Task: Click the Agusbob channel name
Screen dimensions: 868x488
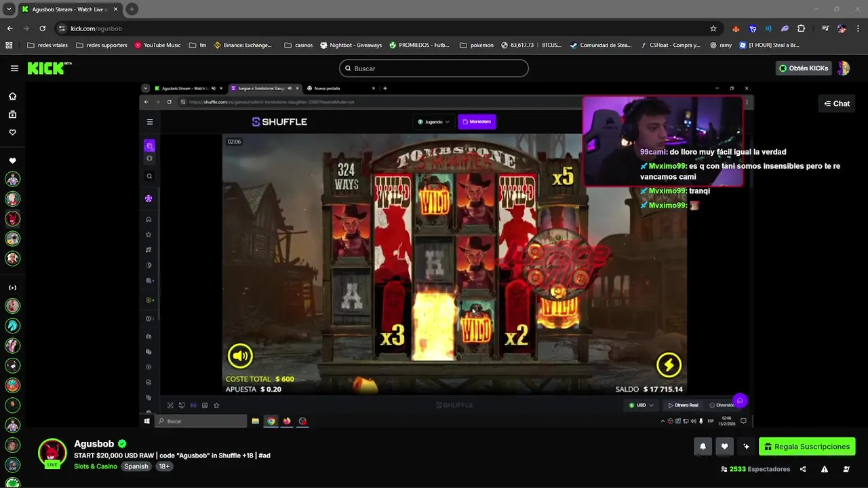Action: pos(94,444)
